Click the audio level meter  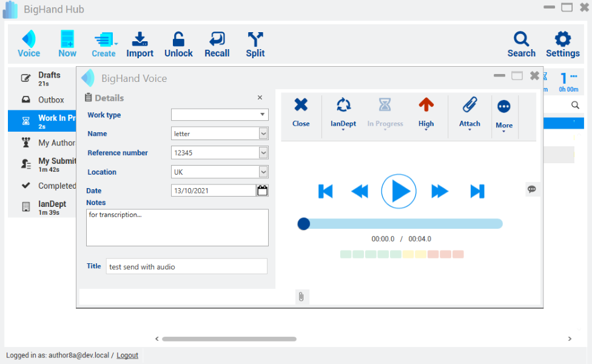coord(402,254)
